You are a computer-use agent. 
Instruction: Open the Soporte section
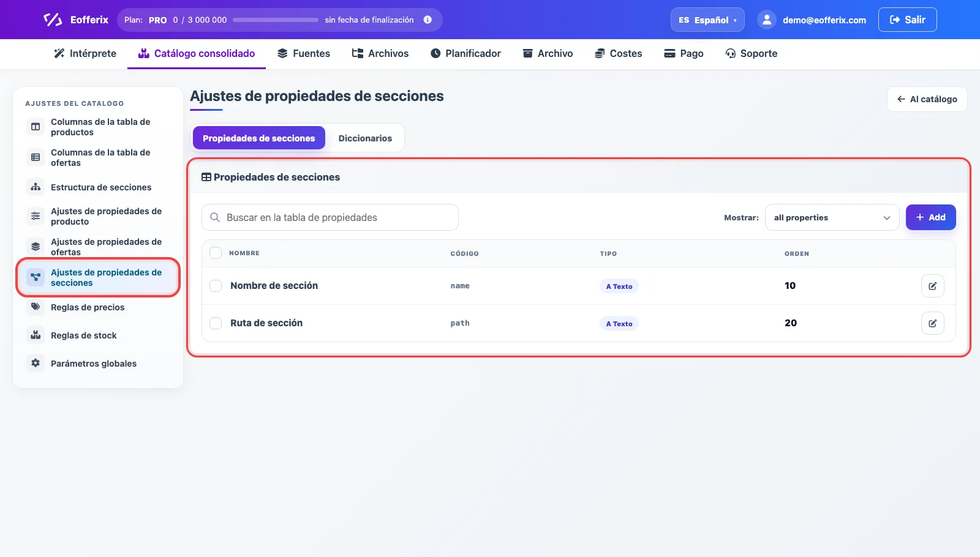(x=752, y=53)
